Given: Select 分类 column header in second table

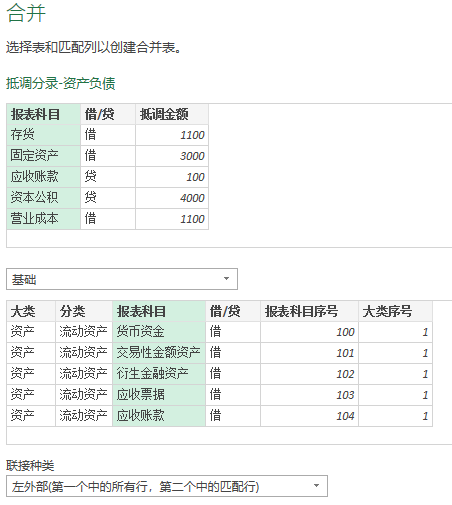Looking at the screenshot, I should 84,311.
